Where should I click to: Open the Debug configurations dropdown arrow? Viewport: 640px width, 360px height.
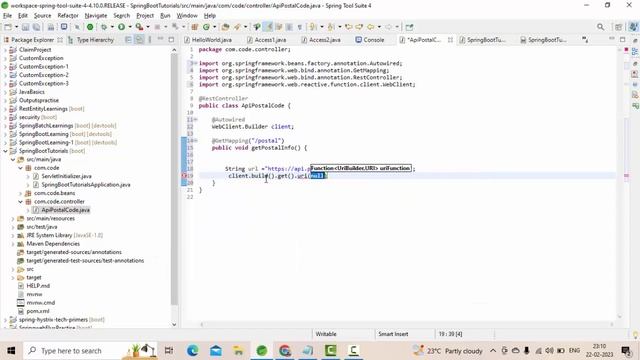coord(112,27)
